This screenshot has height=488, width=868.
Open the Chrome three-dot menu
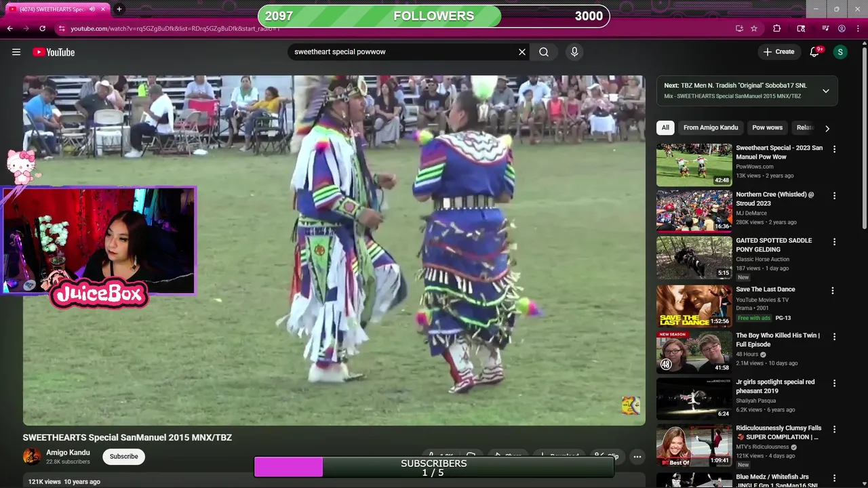pyautogui.click(x=858, y=28)
